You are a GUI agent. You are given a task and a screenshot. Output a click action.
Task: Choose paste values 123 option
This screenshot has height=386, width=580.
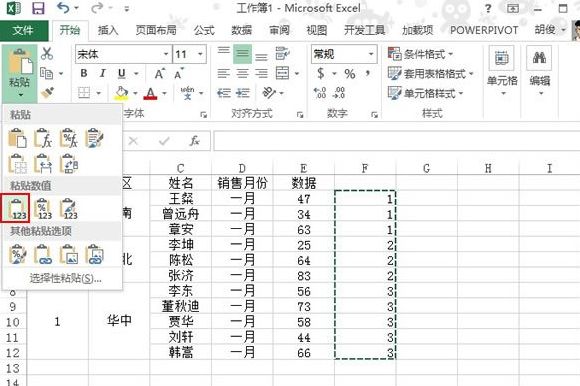tap(17, 208)
